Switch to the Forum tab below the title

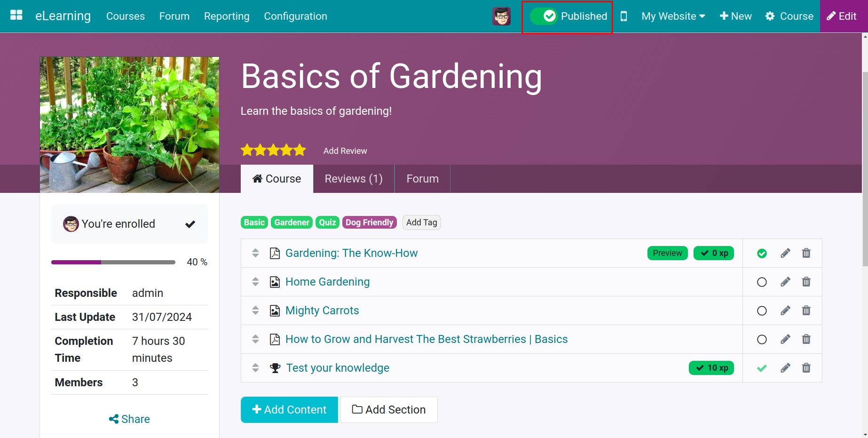[x=422, y=179]
